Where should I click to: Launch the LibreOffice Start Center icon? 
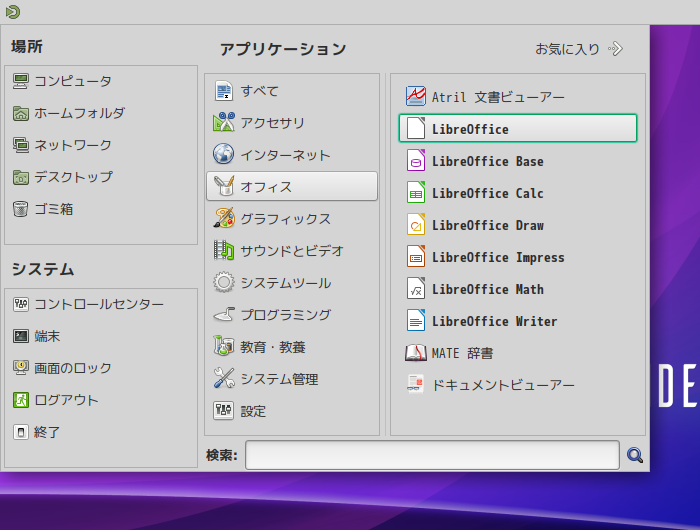[416, 129]
